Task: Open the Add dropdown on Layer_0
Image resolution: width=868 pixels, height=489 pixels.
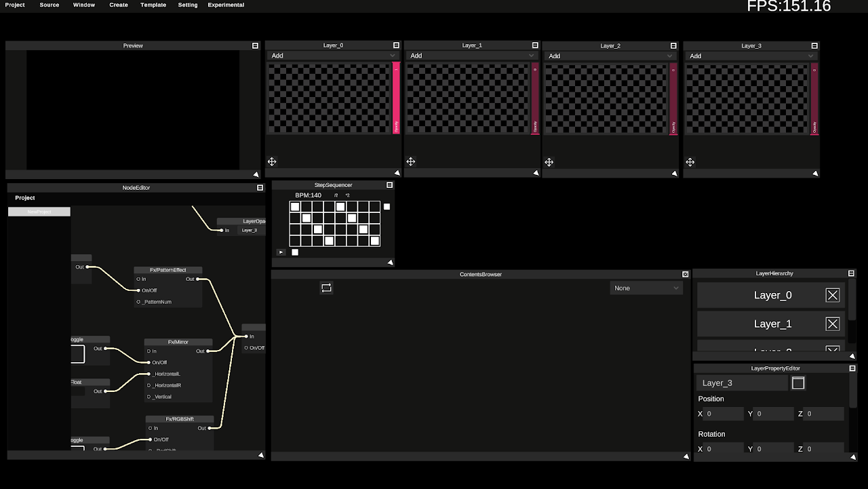Action: 333,56
